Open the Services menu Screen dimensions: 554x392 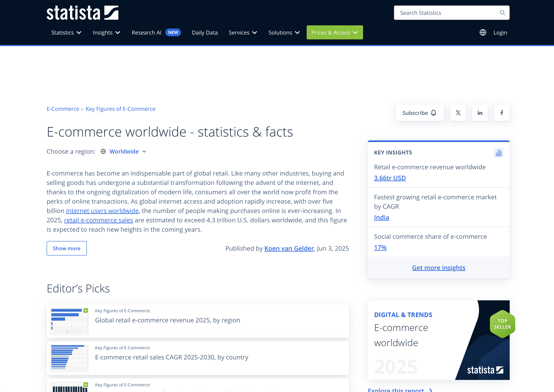coord(243,33)
